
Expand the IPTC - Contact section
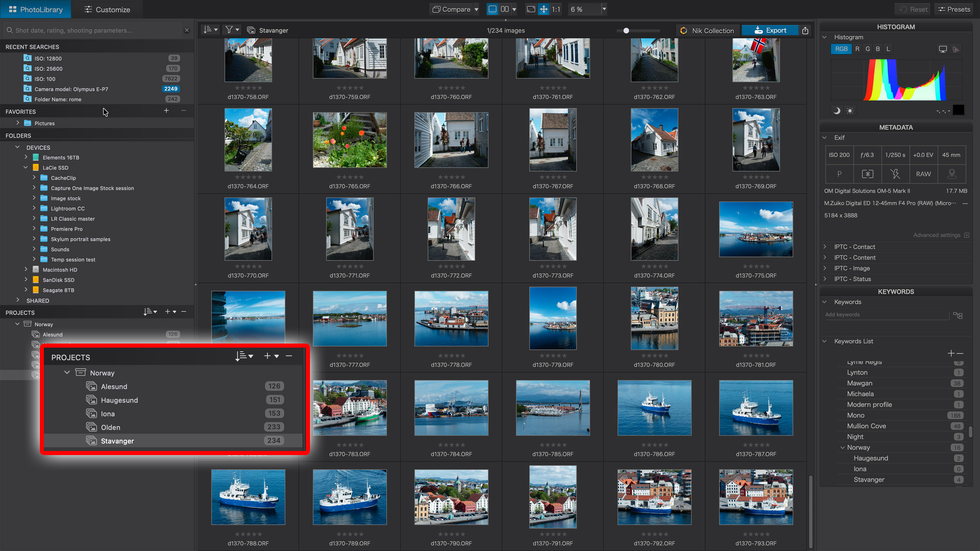824,247
